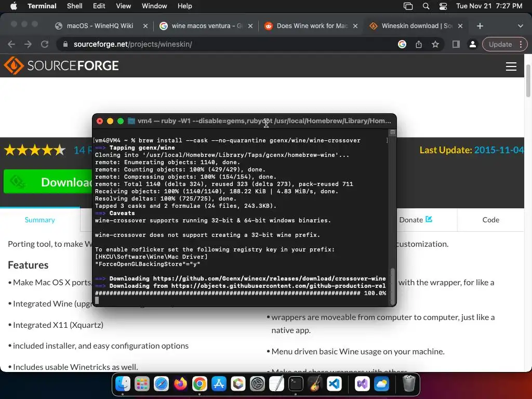Switch to Does Wine work for Mac tab

(312, 26)
